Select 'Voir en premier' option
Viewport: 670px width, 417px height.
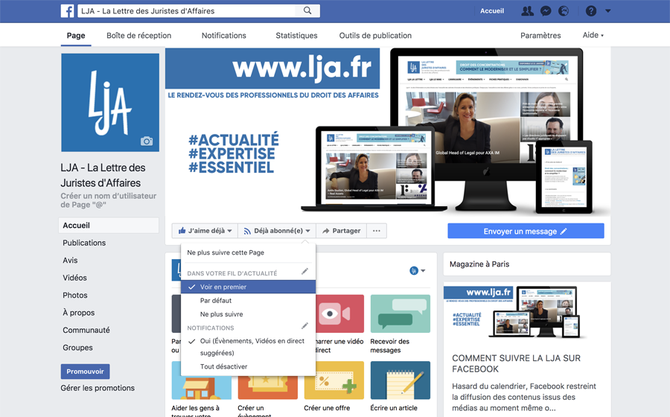pyautogui.click(x=248, y=287)
